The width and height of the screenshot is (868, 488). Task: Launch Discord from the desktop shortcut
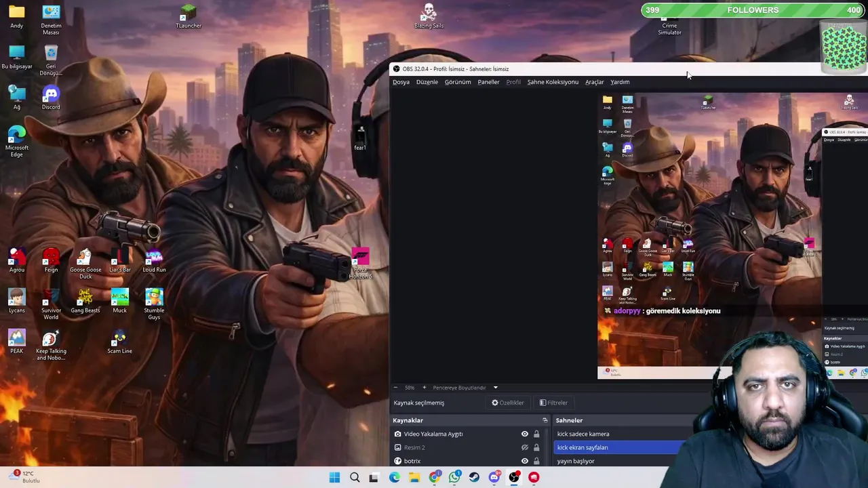click(x=51, y=98)
